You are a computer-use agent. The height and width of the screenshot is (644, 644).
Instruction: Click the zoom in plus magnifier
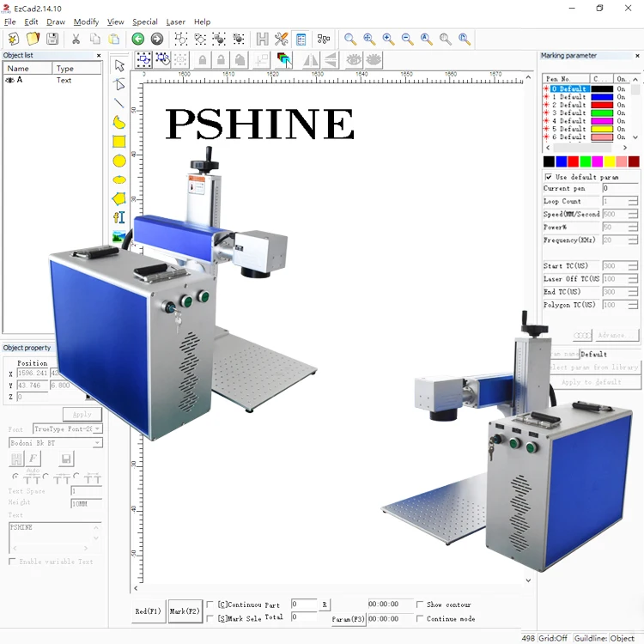pos(388,39)
